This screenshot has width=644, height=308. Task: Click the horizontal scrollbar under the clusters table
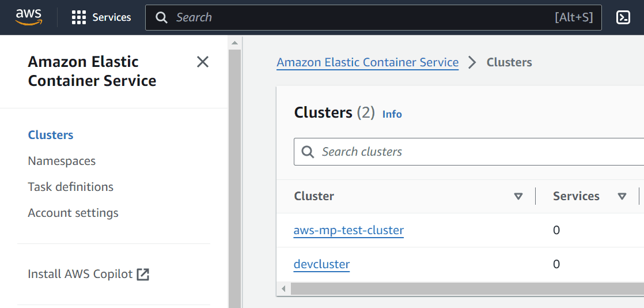pos(461,288)
